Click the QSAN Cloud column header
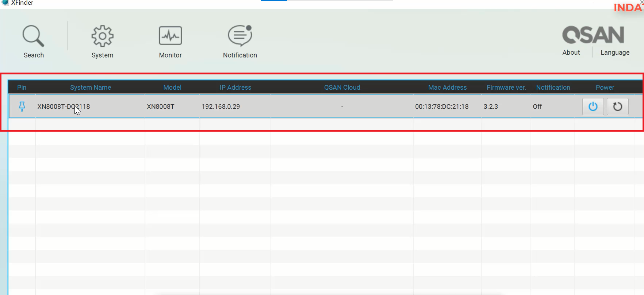This screenshot has height=295, width=644. point(342,88)
